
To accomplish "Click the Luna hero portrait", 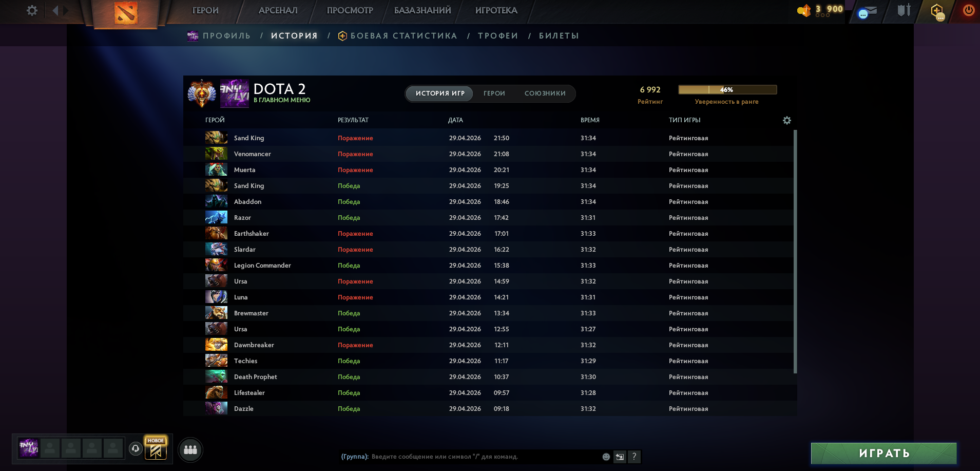I will (216, 297).
